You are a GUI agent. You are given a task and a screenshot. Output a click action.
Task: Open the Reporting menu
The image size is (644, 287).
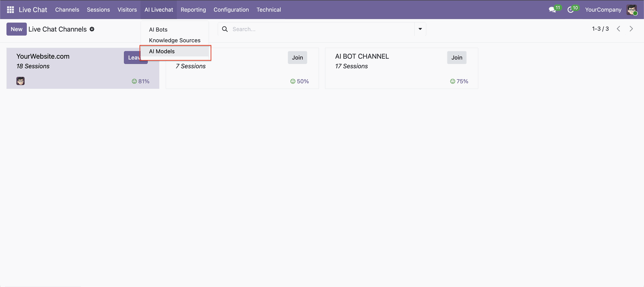193,10
